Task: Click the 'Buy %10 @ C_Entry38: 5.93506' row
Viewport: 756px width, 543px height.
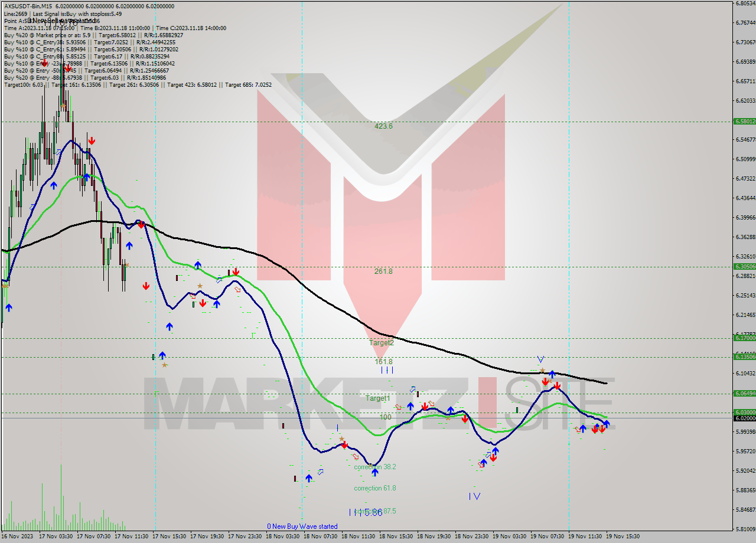Action: tap(89, 42)
